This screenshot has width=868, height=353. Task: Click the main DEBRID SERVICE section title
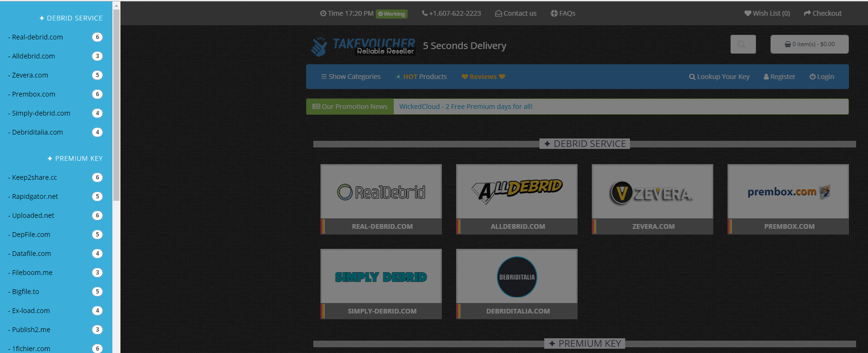click(585, 144)
